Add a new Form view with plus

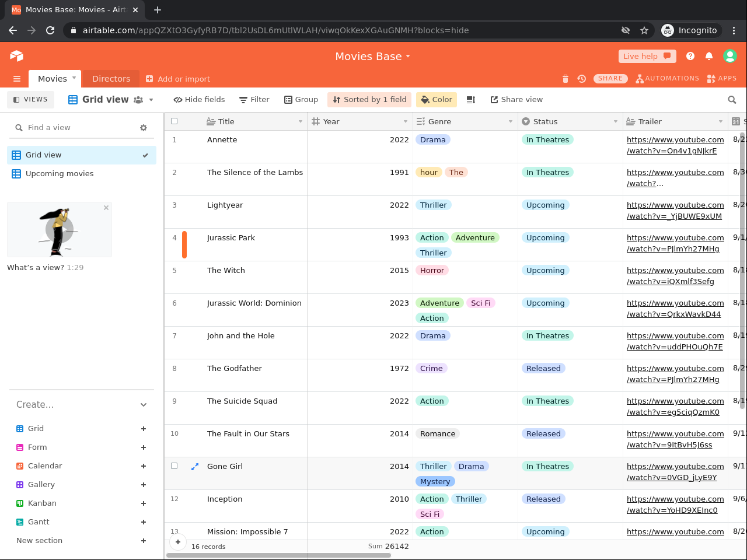click(x=144, y=447)
